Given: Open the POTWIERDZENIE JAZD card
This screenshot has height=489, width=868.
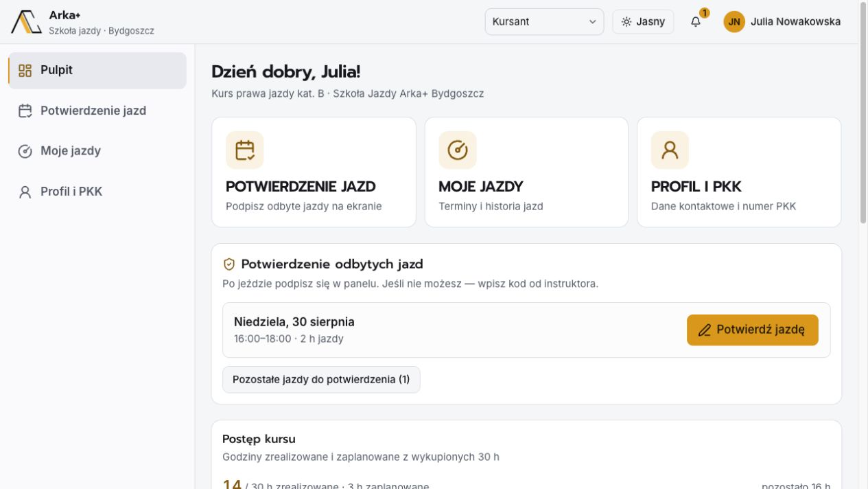Looking at the screenshot, I should (x=314, y=172).
